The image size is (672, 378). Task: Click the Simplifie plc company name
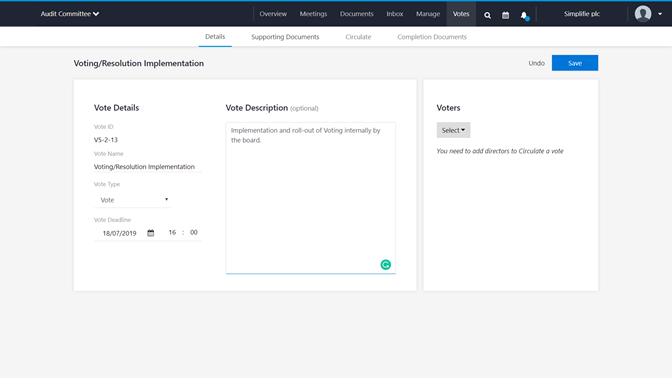582,14
